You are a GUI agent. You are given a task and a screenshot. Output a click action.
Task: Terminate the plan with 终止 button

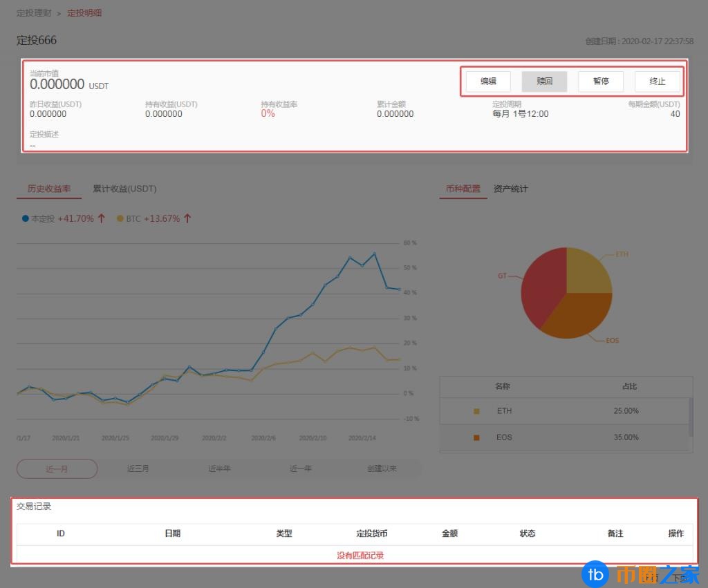click(x=658, y=82)
